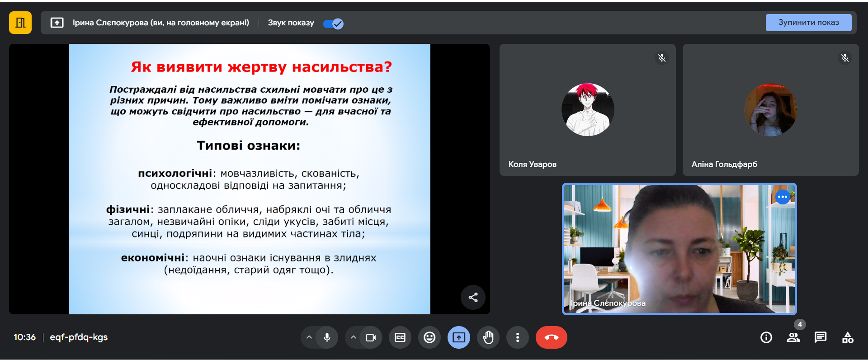Select the Коля Уваров participant tile
Screen dimensions: 868x360
[x=587, y=110]
